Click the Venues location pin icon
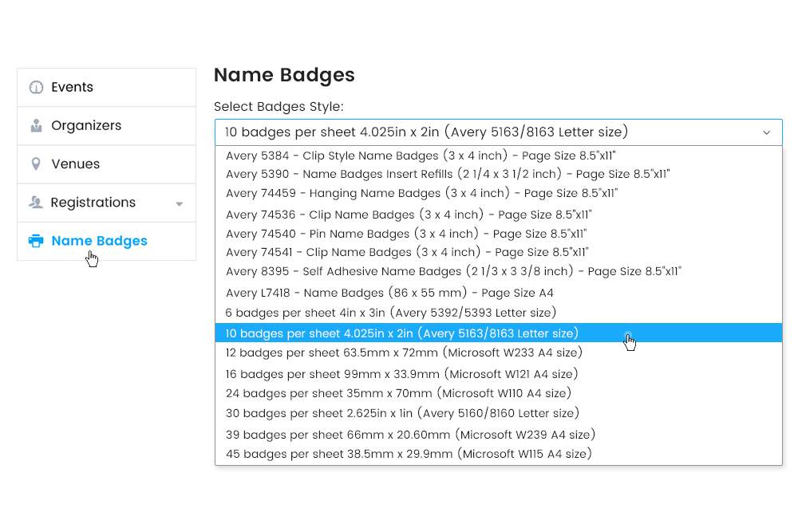The width and height of the screenshot is (798, 532). pos(36,164)
